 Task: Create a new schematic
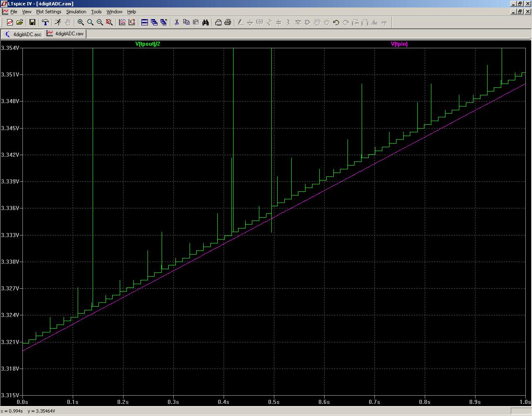pos(10,22)
